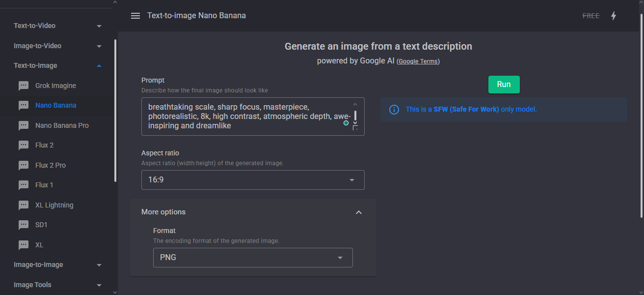Screen dimensions: 644x295
Task: Click the chat icon beside SD1
Action: tap(24, 225)
